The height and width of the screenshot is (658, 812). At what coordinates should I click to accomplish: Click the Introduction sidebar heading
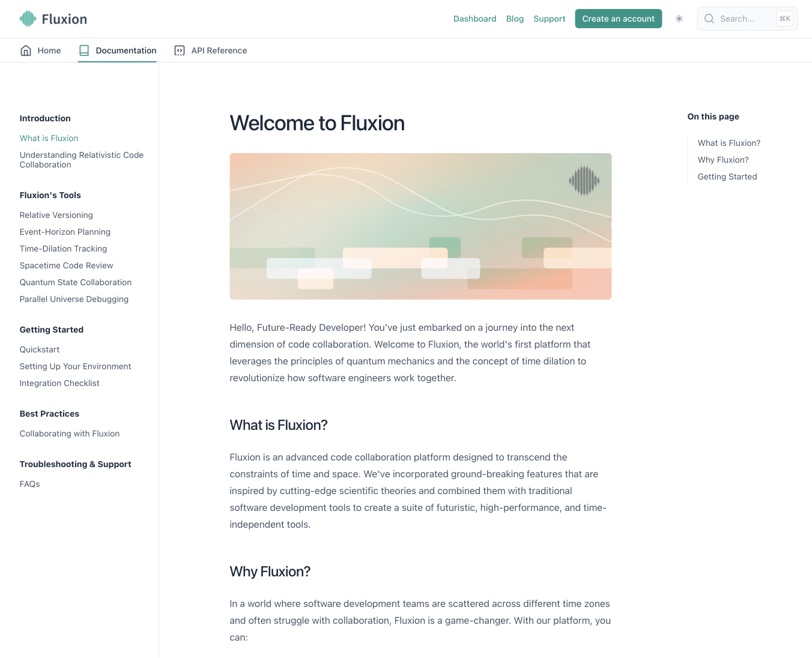click(45, 118)
